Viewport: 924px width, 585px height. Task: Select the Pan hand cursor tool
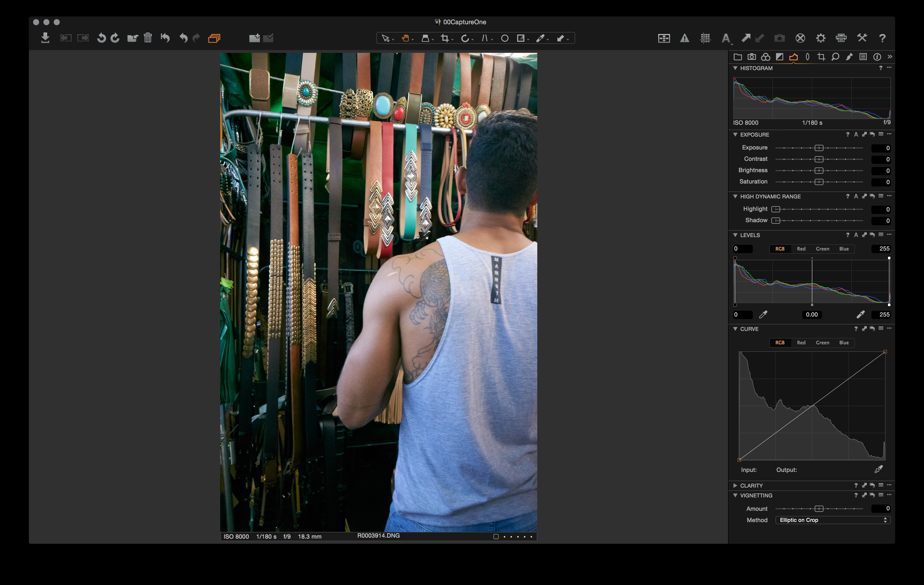click(405, 38)
